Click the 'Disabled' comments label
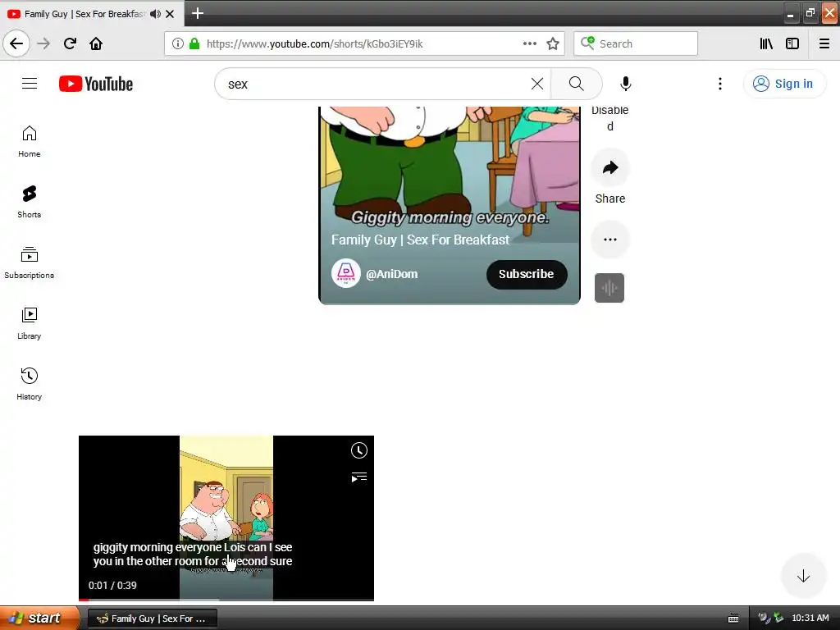 pos(609,118)
